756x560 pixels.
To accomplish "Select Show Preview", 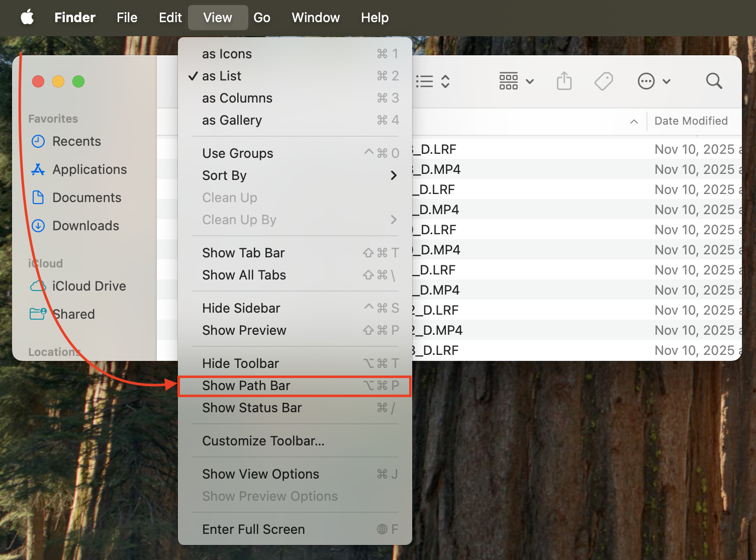I will click(x=295, y=330).
